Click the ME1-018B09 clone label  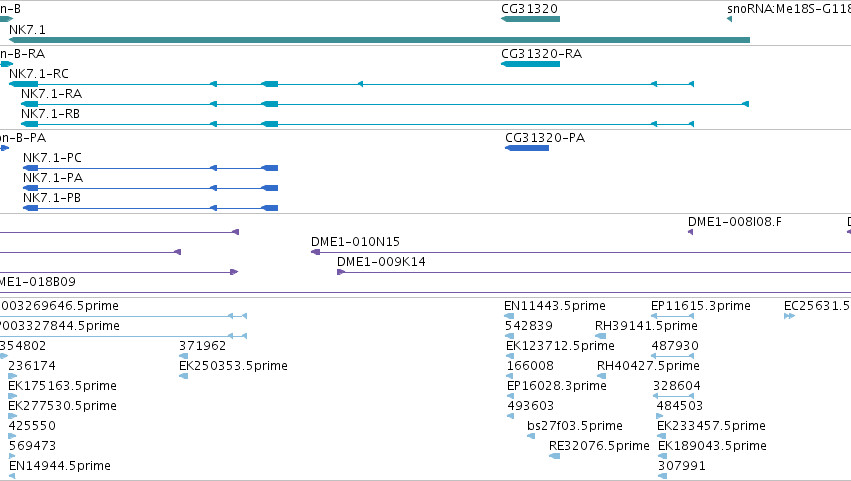37,282
